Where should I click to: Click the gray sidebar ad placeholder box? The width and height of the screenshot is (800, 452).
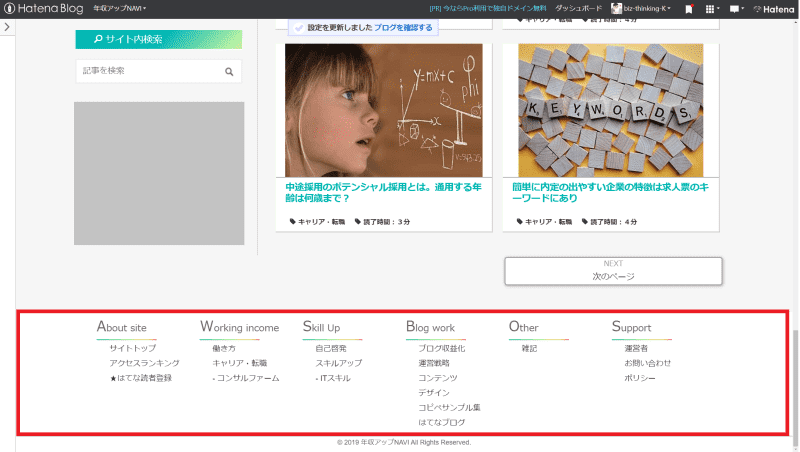click(159, 173)
